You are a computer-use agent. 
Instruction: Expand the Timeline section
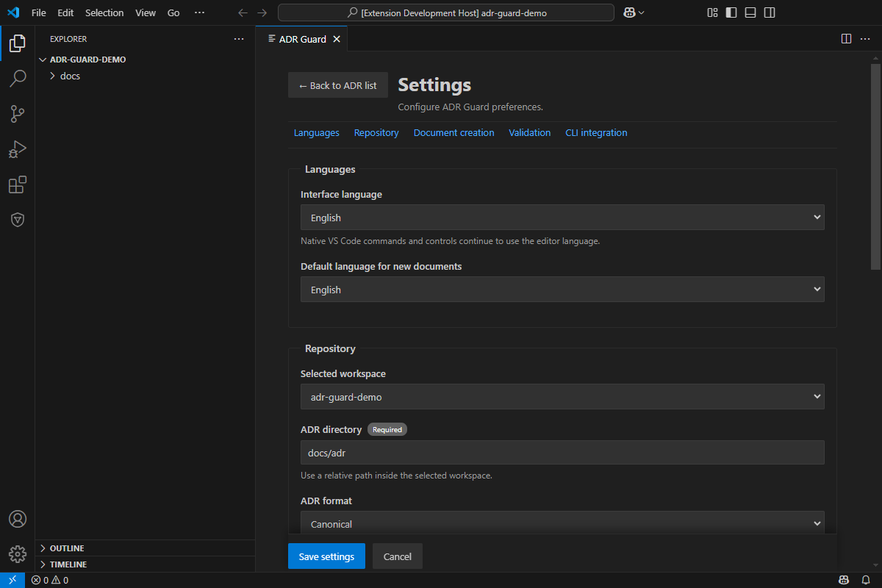pyautogui.click(x=145, y=564)
